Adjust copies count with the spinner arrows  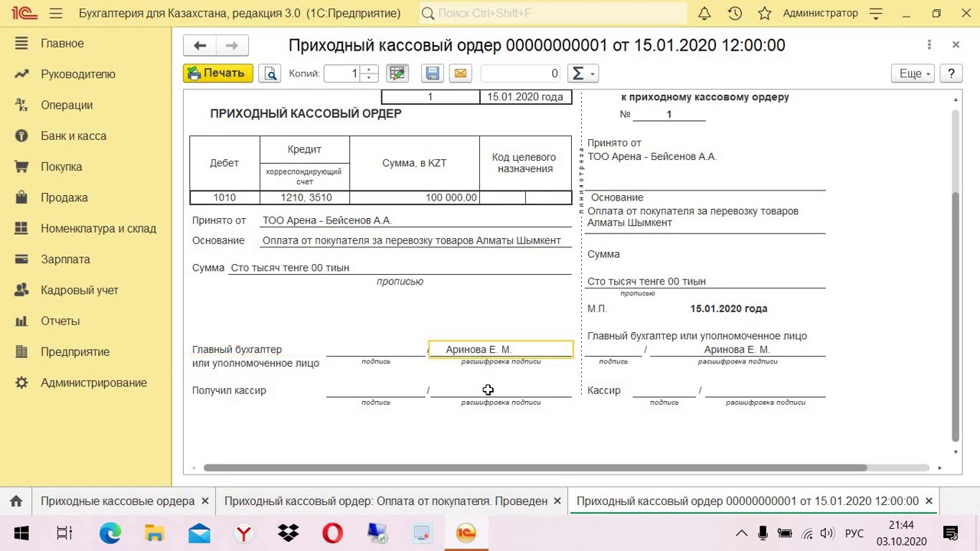pyautogui.click(x=369, y=73)
